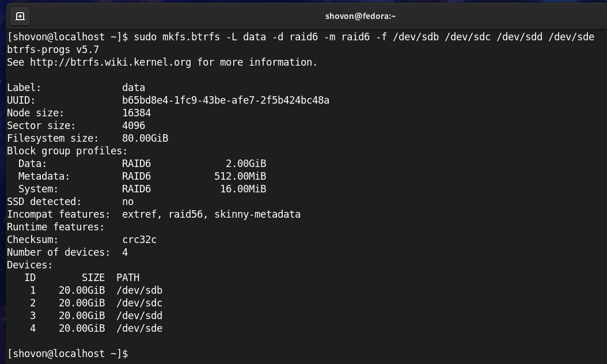Viewport: 607px width, 364px height.
Task: Click /dev/sdb in the Devices list
Action: (x=139, y=290)
